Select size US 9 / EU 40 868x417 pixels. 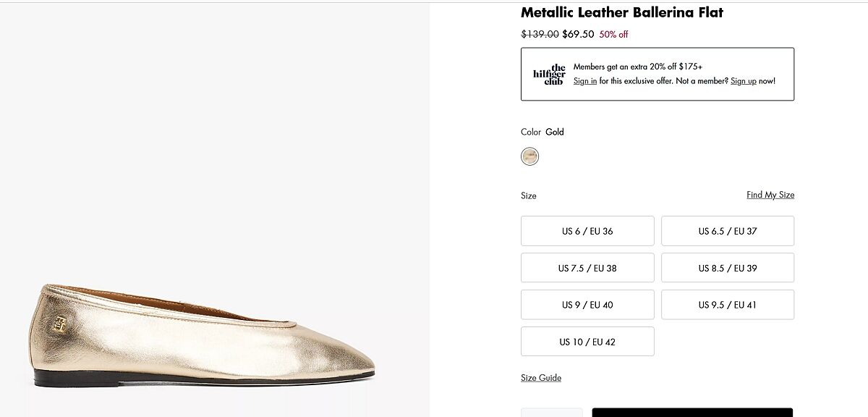(587, 305)
